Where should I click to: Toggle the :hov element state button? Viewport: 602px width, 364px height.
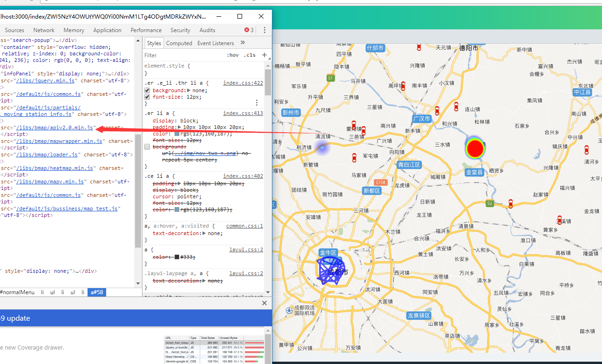pos(233,55)
